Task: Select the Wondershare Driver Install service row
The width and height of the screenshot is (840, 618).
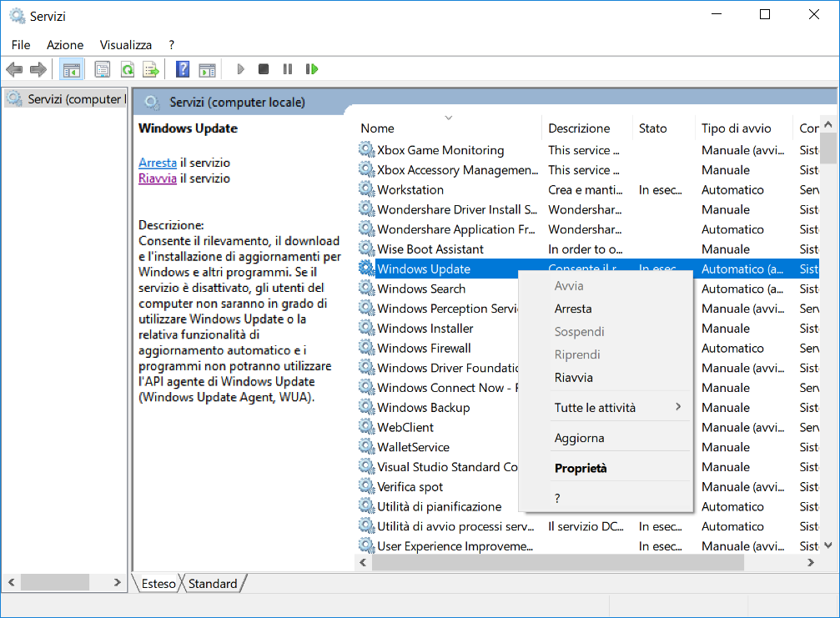Action: 588,209
